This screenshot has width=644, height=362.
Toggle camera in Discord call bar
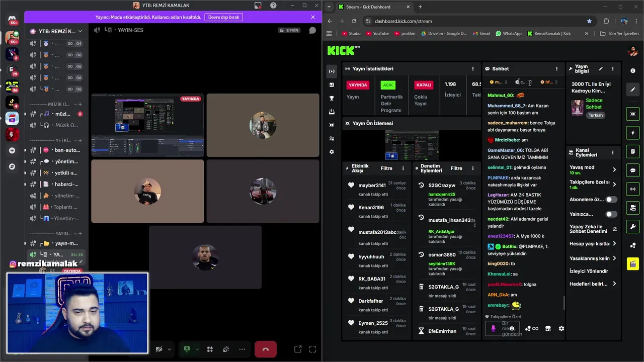pyautogui.click(x=159, y=349)
